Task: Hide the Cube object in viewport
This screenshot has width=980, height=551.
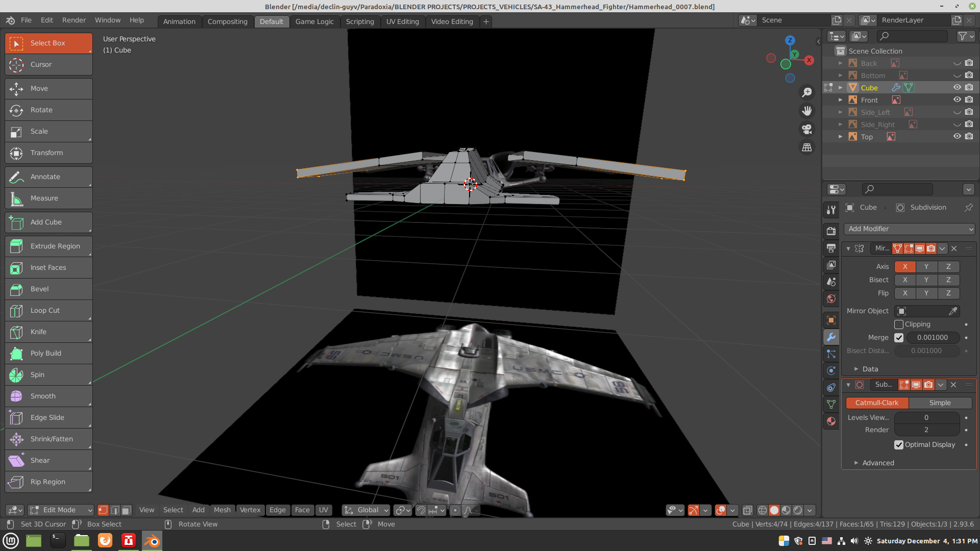Action: pos(957,88)
